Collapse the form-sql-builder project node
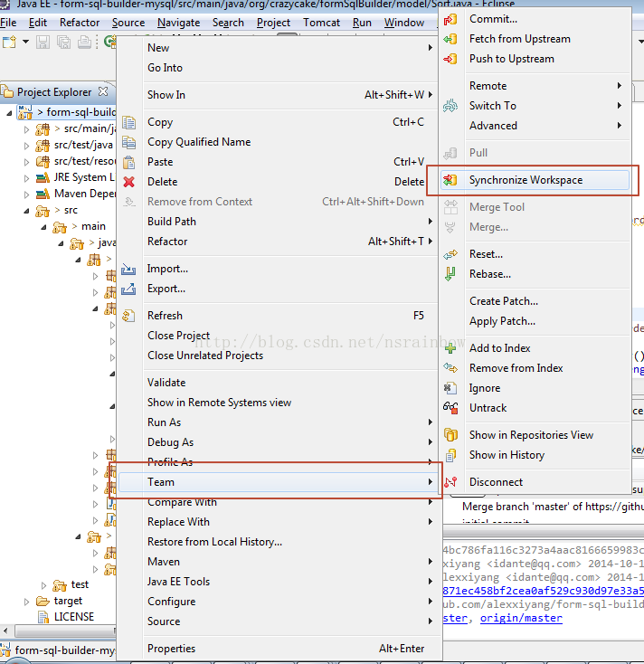 (9, 113)
